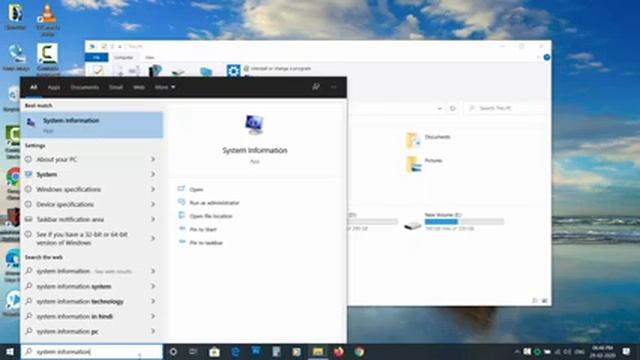Click the taskbar search input box
The width and height of the screenshot is (640, 360).
92,351
